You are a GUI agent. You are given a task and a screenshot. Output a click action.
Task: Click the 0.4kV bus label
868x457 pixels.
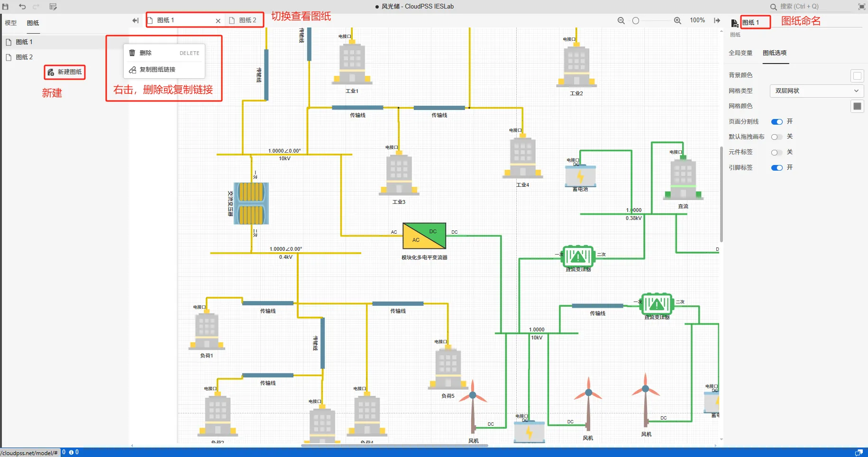(286, 257)
